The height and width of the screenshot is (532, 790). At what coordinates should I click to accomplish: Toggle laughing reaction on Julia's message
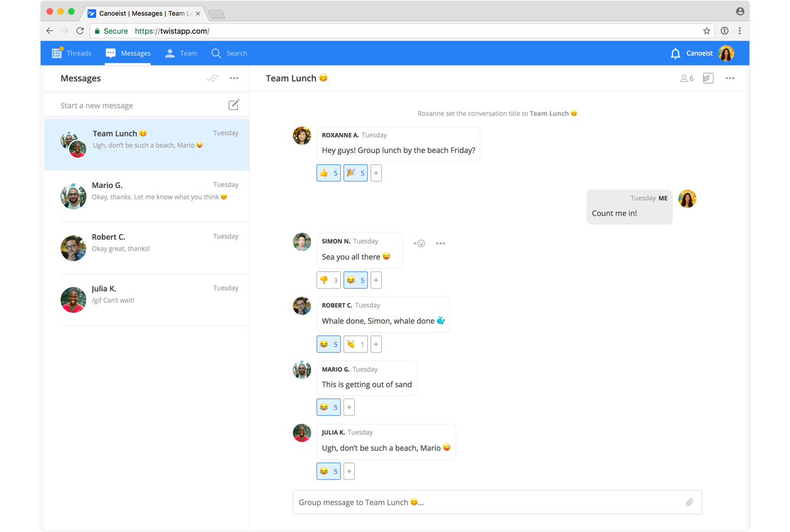328,471
